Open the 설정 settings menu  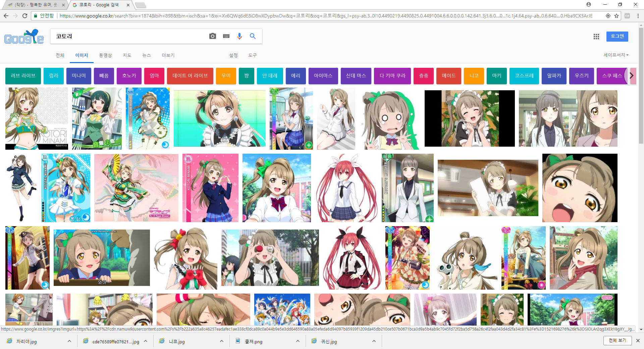[233, 55]
